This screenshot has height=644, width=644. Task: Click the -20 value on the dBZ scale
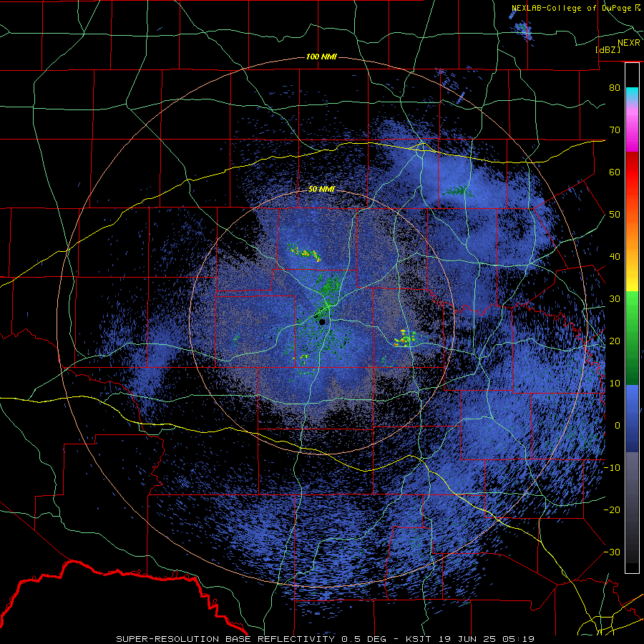click(x=612, y=510)
